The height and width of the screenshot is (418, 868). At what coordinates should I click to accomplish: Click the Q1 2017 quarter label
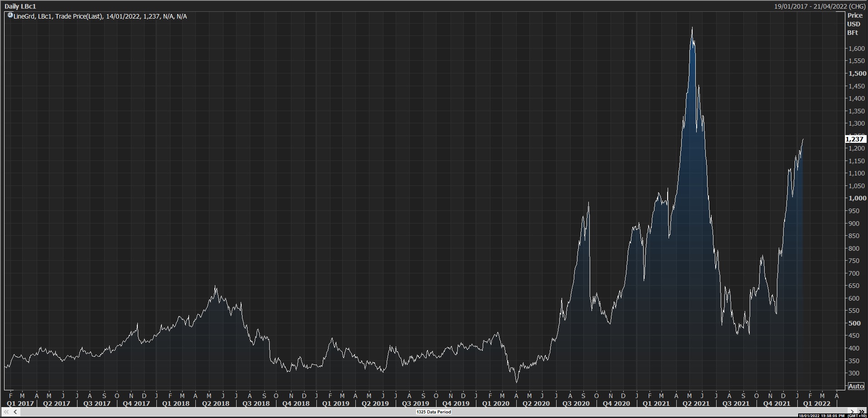[20, 403]
